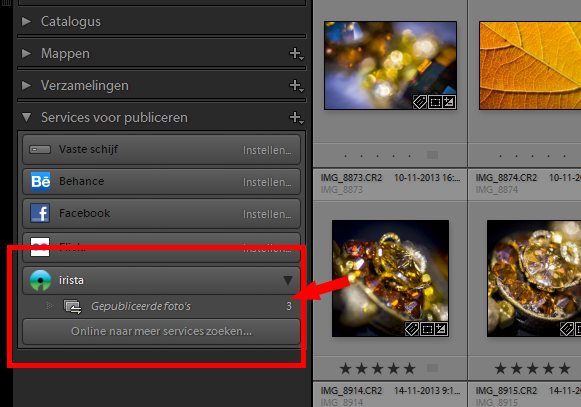Click the Vaste schijf hard drive icon
Image resolution: width=581 pixels, height=407 pixels.
tap(40, 150)
